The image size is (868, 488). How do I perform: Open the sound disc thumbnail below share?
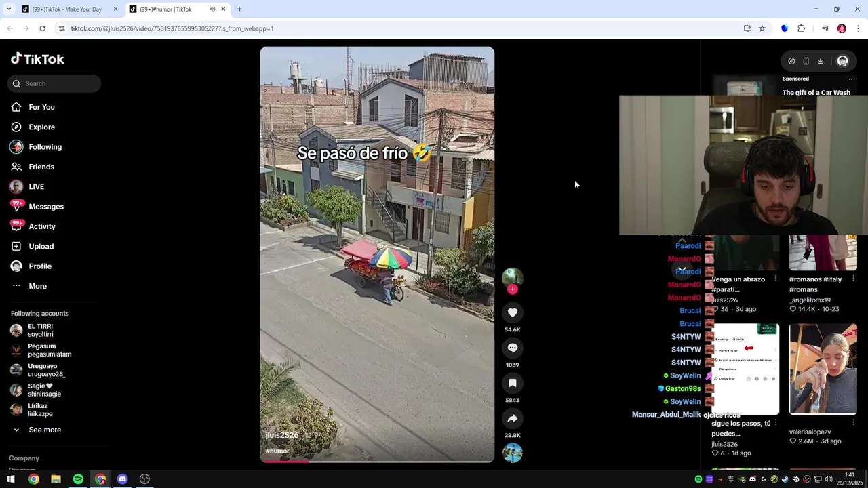click(513, 452)
